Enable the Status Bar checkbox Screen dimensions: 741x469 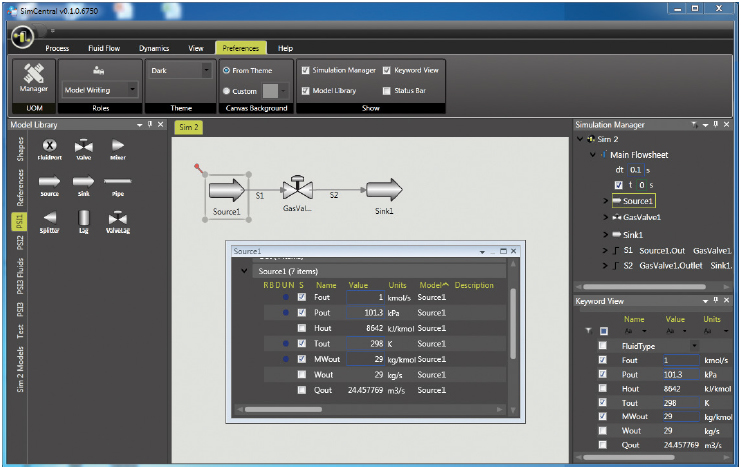pyautogui.click(x=387, y=90)
